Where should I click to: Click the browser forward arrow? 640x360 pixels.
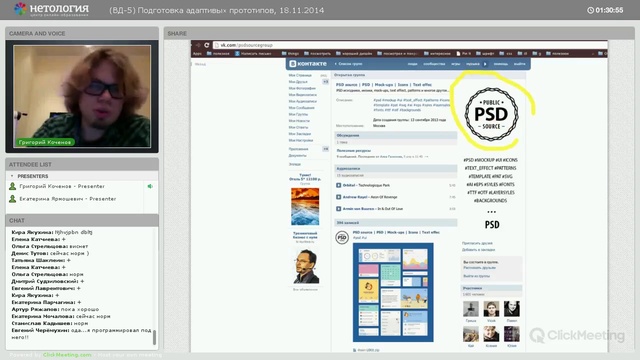(198, 45)
